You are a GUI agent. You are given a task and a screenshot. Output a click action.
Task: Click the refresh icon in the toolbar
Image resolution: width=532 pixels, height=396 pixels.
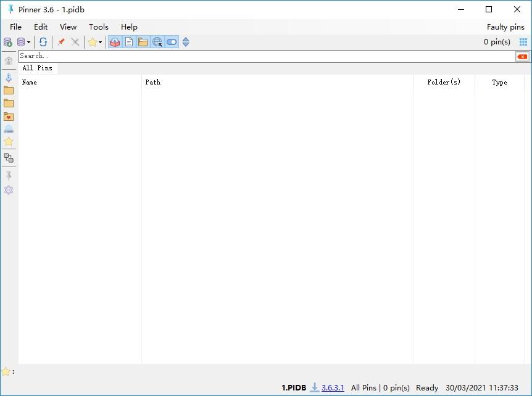43,42
